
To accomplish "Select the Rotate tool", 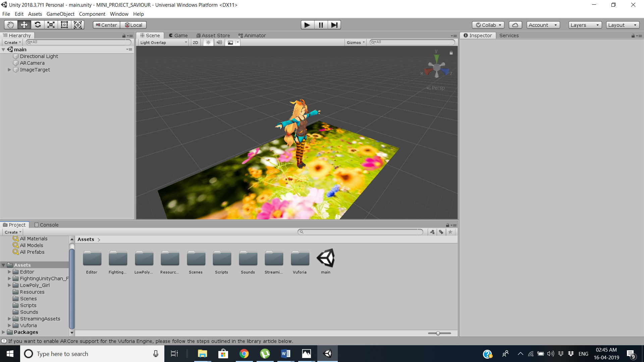I will pyautogui.click(x=38, y=25).
